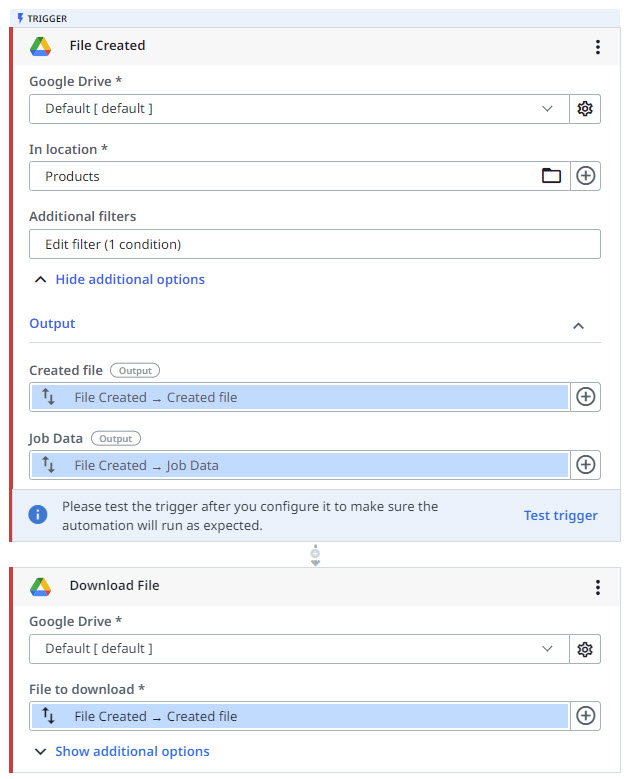Click the File Created step title
This screenshot has width=628, height=779.
(x=107, y=46)
